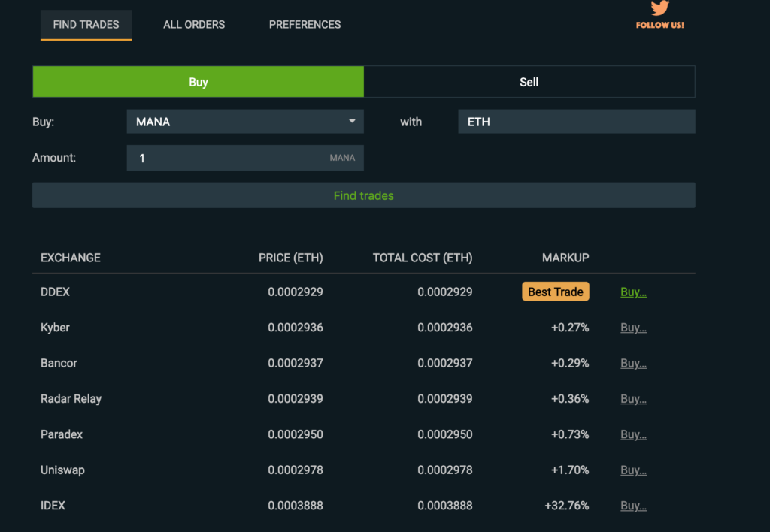Click Buy link for Paradex

[x=633, y=434]
